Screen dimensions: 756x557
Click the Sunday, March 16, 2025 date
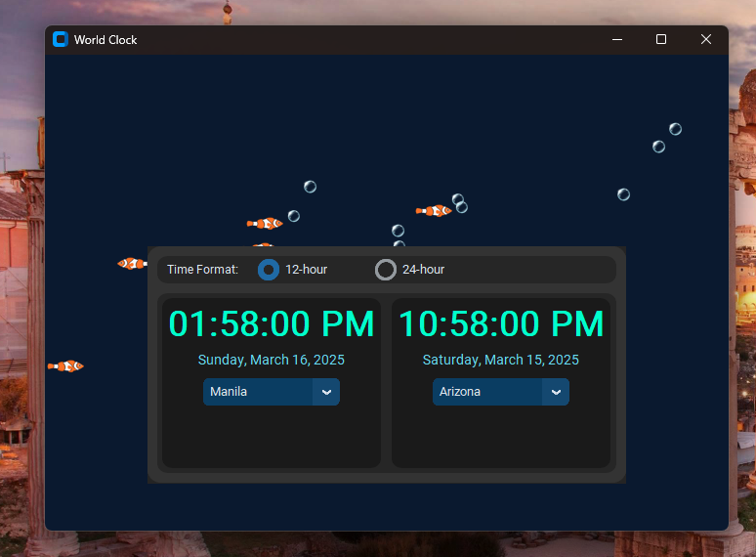tap(272, 360)
